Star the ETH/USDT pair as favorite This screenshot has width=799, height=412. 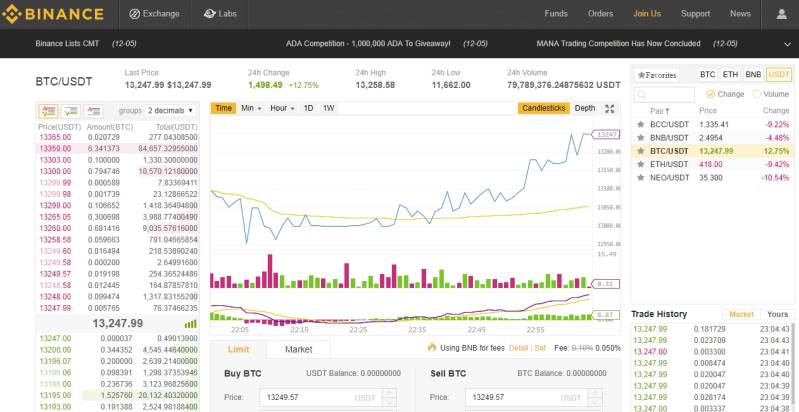(x=641, y=164)
